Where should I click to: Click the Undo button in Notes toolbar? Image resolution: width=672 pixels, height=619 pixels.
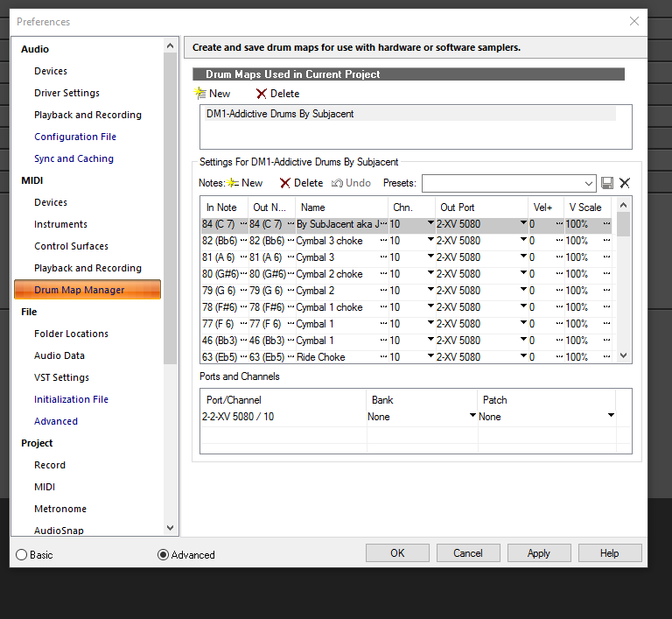tap(351, 183)
